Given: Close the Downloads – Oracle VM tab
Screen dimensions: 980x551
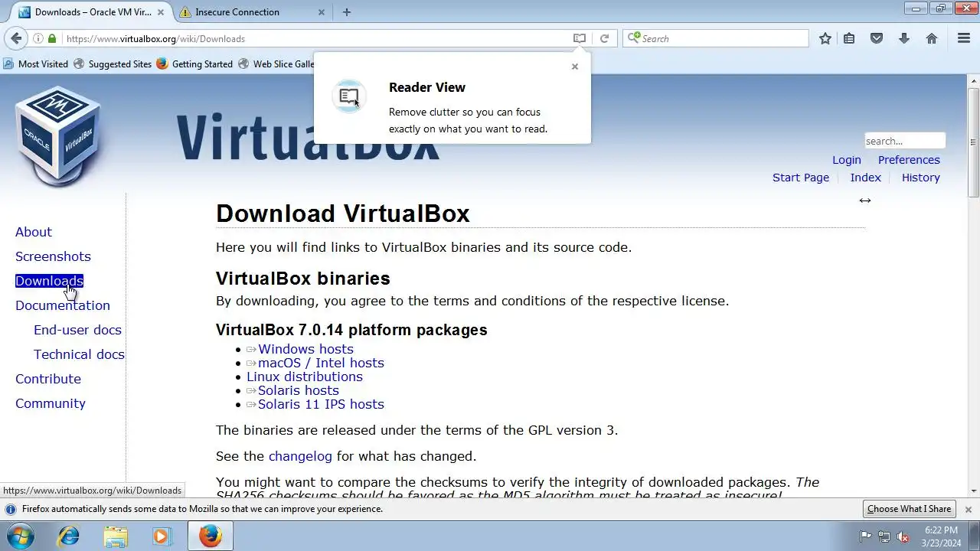Looking at the screenshot, I should 162,12.
